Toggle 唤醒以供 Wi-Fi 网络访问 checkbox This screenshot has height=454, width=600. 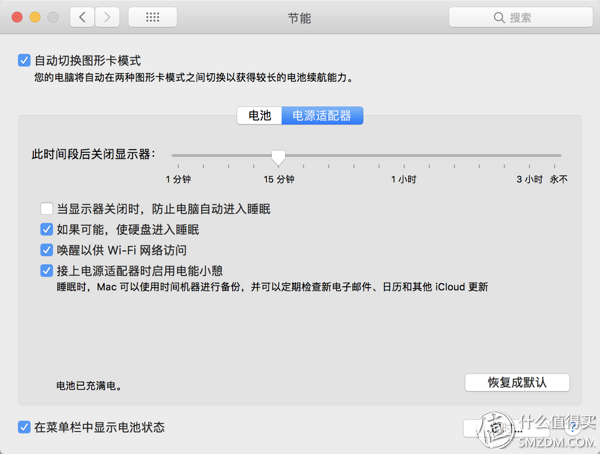point(46,250)
